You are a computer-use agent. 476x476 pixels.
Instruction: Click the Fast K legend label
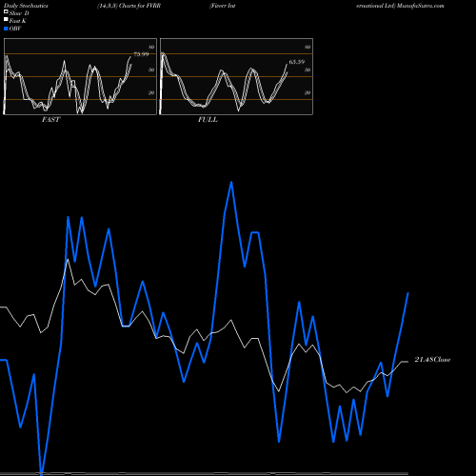click(18, 21)
